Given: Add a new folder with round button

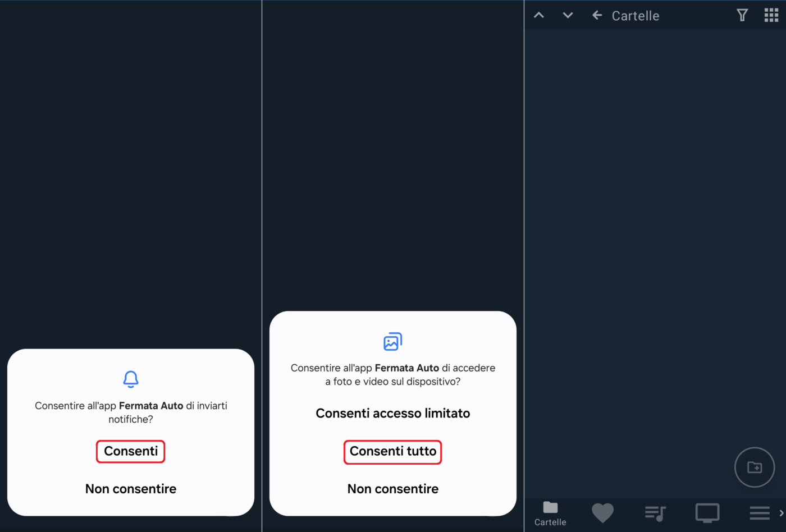Looking at the screenshot, I should [x=755, y=467].
